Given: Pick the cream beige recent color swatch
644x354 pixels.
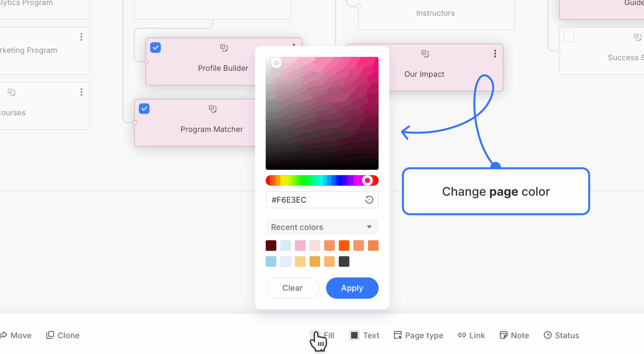Looking at the screenshot, I should click(315, 246).
